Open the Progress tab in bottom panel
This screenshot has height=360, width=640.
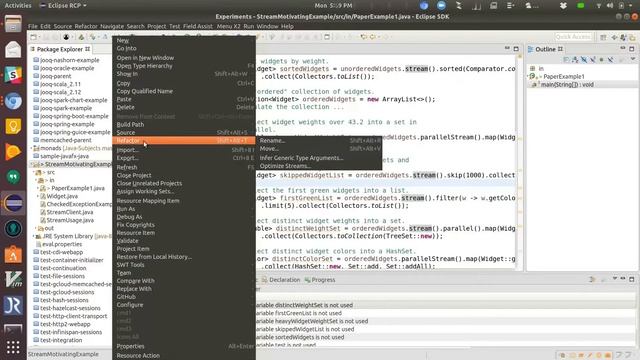(320, 280)
